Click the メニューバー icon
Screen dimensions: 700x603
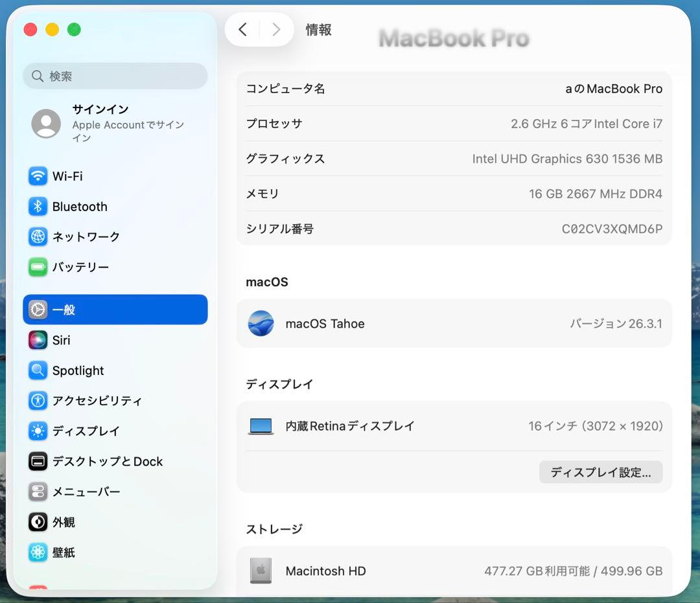point(38,492)
